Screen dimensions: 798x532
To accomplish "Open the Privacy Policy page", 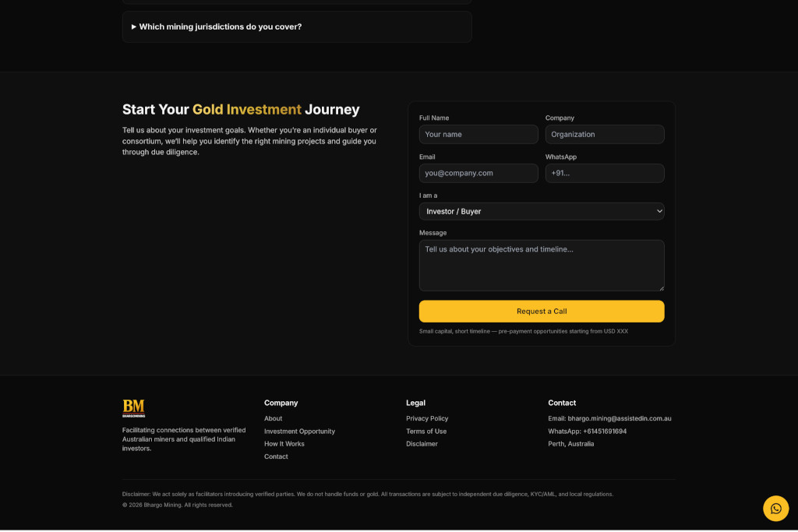I will [x=427, y=418].
